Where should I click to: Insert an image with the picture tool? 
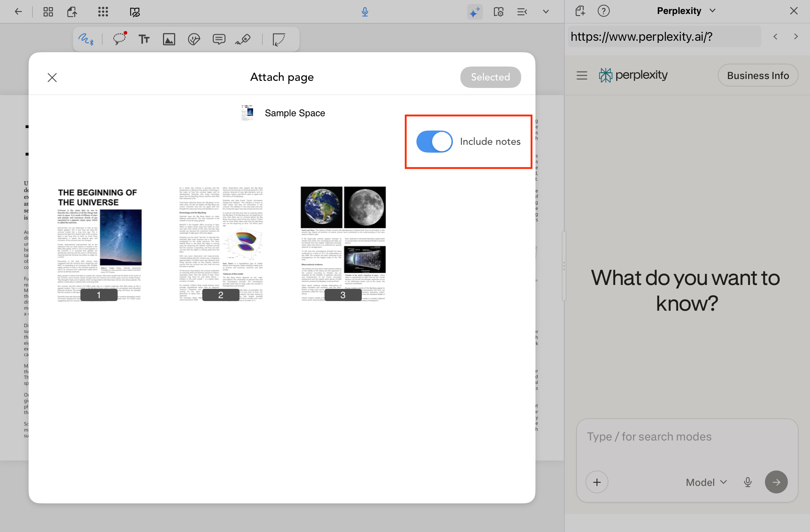click(169, 39)
